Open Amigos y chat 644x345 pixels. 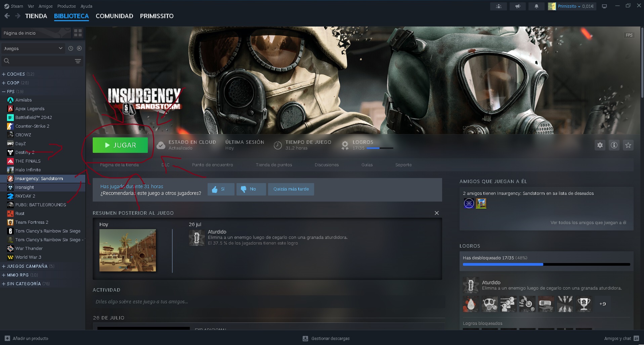pos(621,338)
